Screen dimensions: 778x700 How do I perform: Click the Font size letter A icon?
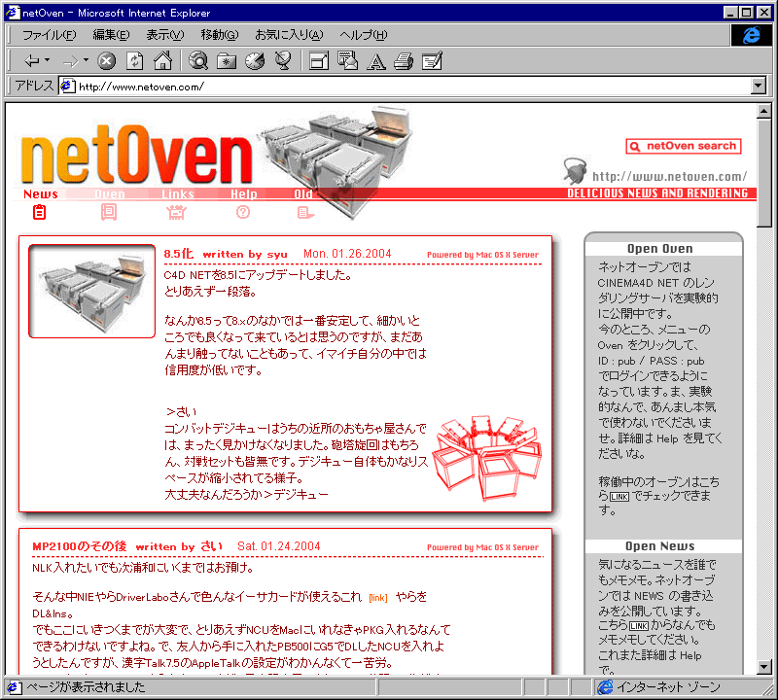click(x=376, y=61)
